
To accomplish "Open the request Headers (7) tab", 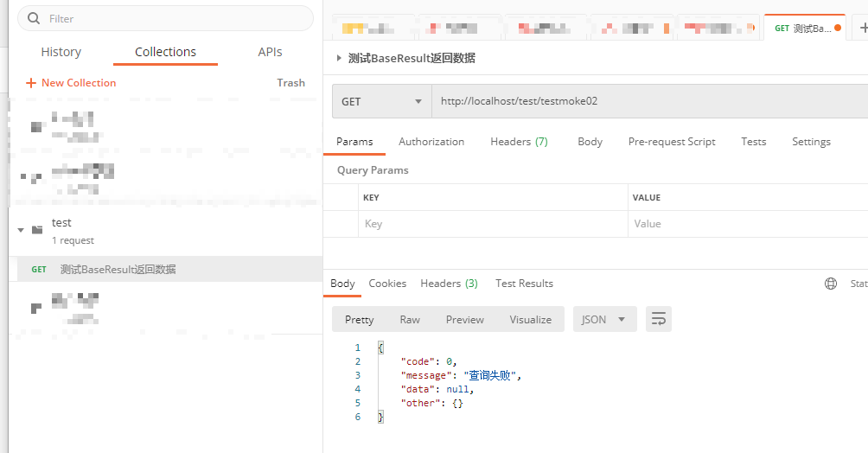I will (x=519, y=142).
